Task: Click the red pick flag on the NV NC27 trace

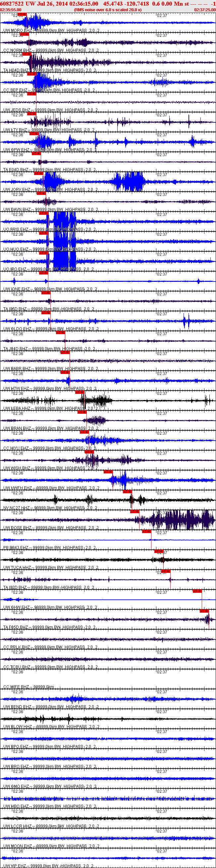Action: tap(128, 492)
